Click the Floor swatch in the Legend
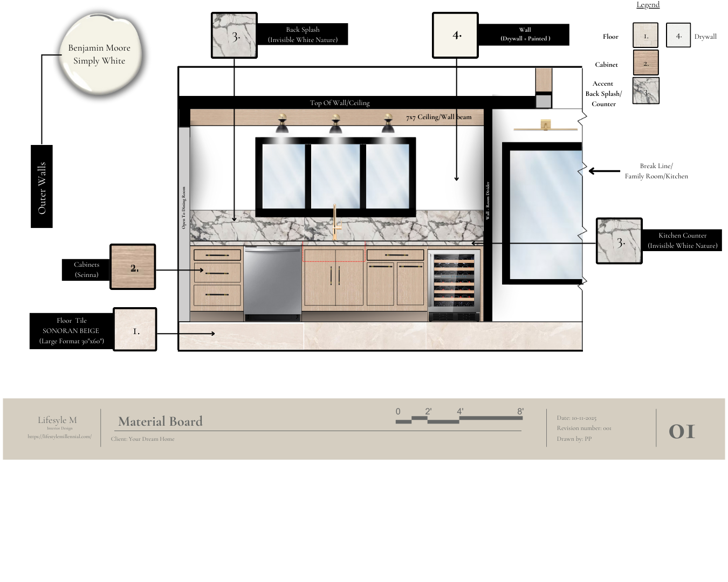Image resolution: width=728 pixels, height=582 pixels. [645, 36]
